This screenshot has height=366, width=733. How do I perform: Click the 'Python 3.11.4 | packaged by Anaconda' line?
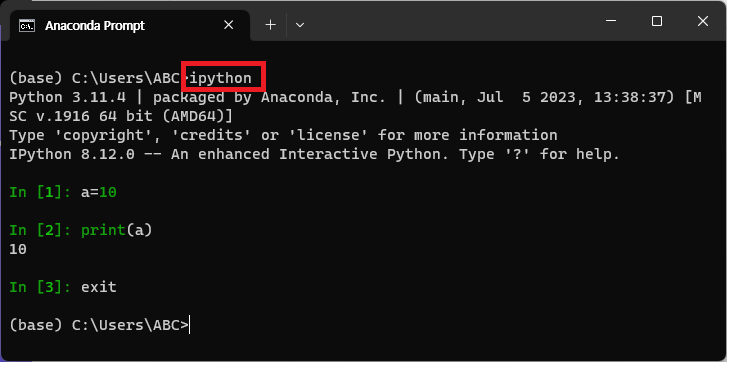click(x=355, y=97)
